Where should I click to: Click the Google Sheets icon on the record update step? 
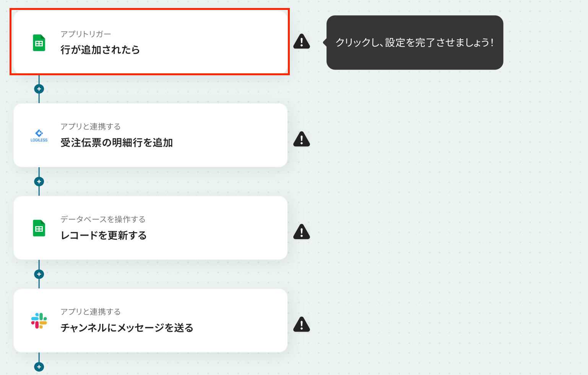point(39,228)
